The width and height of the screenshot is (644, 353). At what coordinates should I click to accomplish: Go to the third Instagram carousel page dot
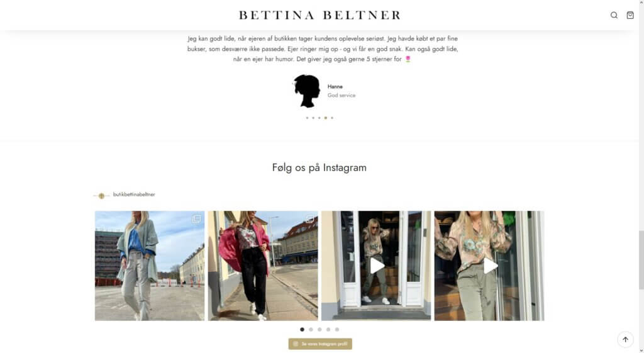coord(319,329)
